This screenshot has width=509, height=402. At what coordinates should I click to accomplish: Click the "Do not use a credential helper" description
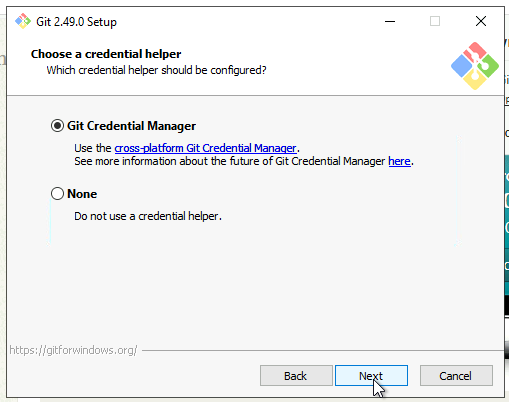coord(148,216)
